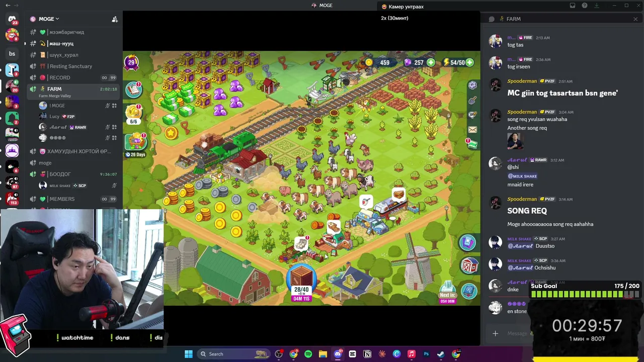This screenshot has width=644, height=362.
Task: Open the маш-нууц text channel
Action: coord(73,44)
